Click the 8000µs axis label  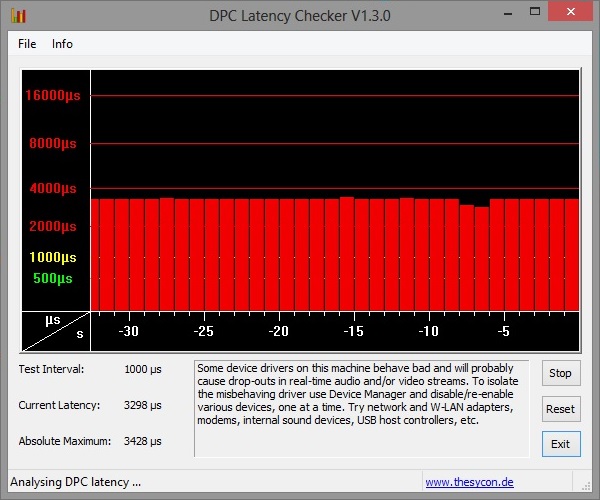click(x=53, y=143)
